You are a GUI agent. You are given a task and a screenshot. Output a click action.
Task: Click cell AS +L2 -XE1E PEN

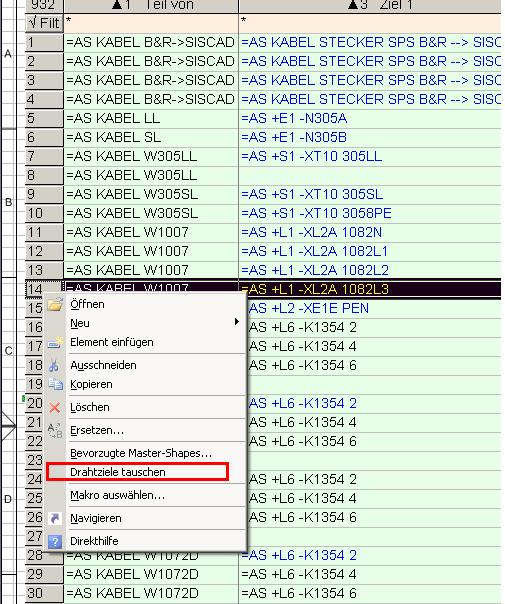click(x=374, y=308)
